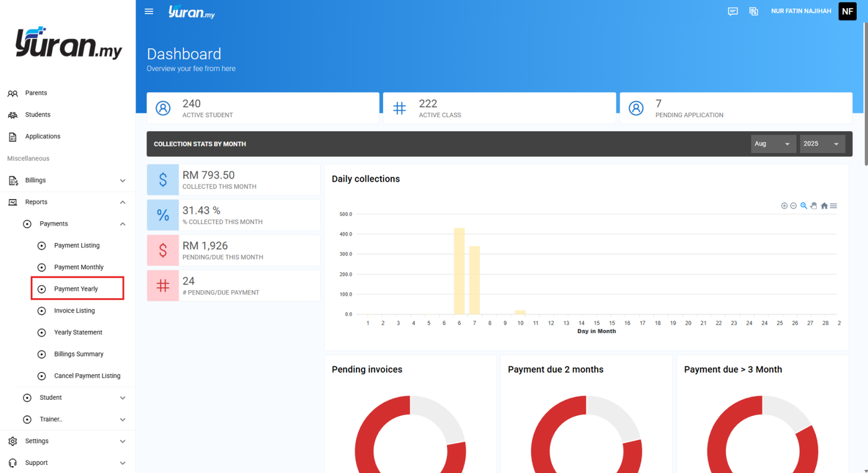Click the NUR FATIN NAJIHAH username
The image size is (868, 473).
click(801, 11)
